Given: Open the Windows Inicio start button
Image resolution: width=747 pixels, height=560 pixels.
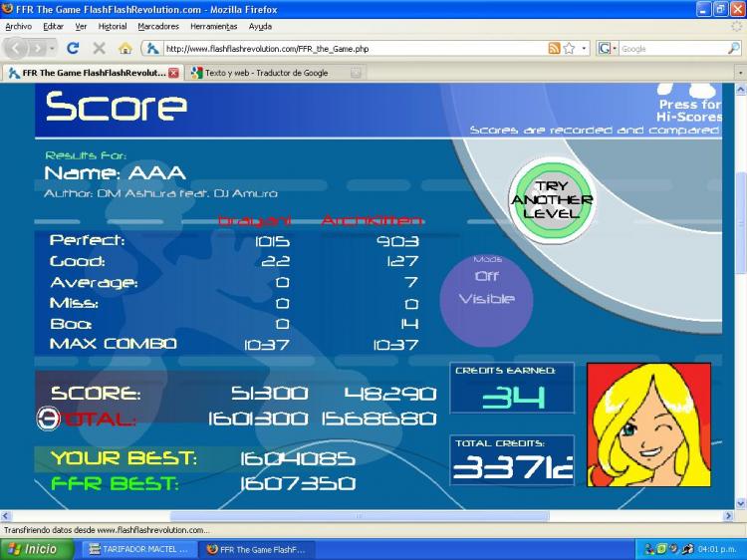Looking at the screenshot, I should point(37,549).
